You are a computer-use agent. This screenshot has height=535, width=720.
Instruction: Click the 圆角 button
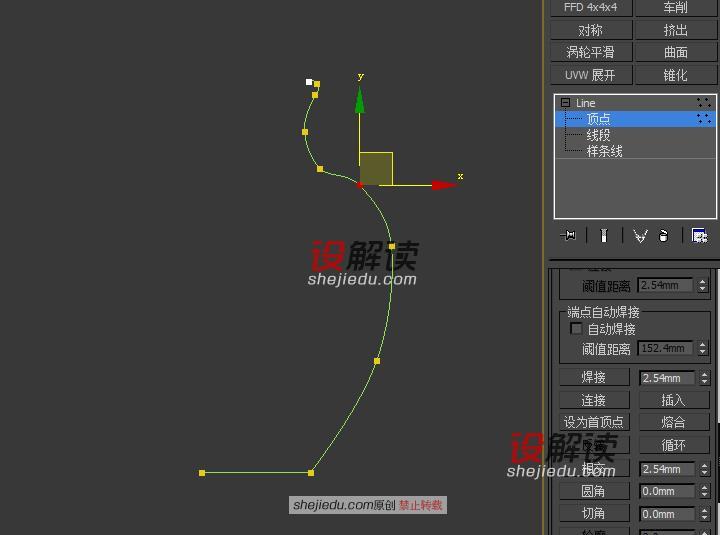tap(594, 491)
